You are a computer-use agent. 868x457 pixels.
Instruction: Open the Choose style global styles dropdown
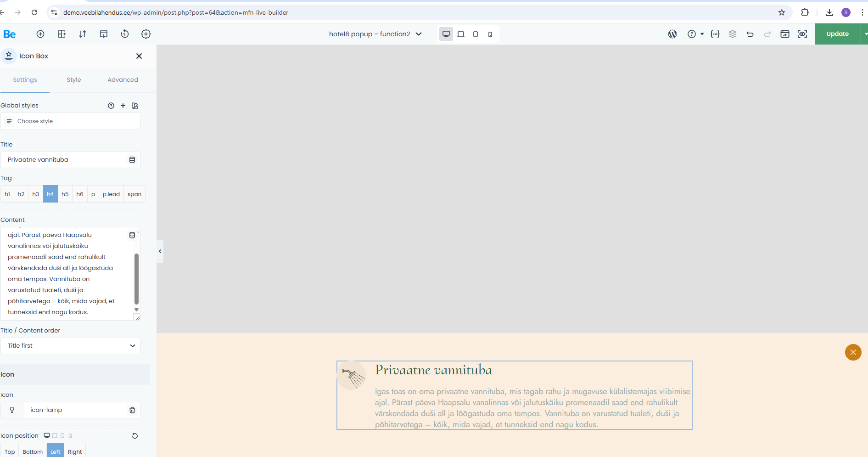70,121
